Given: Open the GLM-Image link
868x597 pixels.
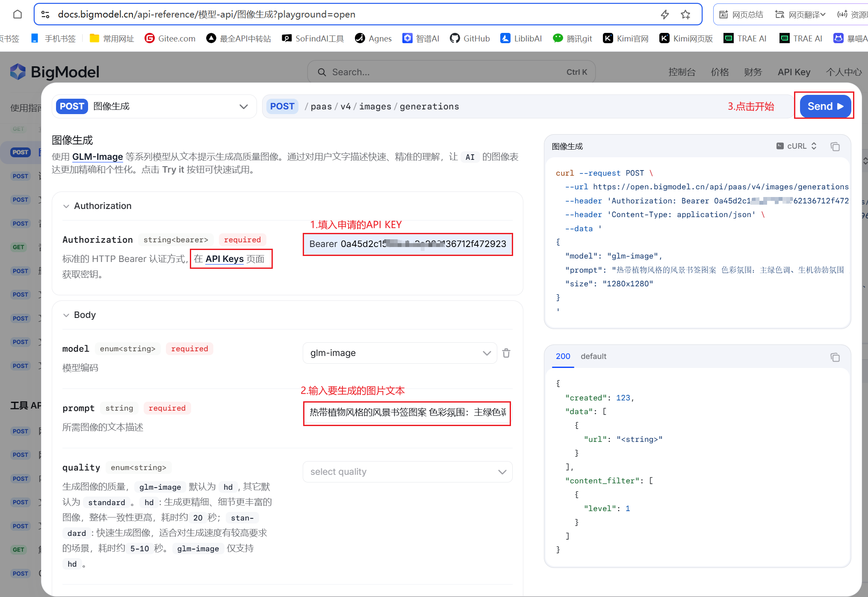Looking at the screenshot, I should point(97,157).
